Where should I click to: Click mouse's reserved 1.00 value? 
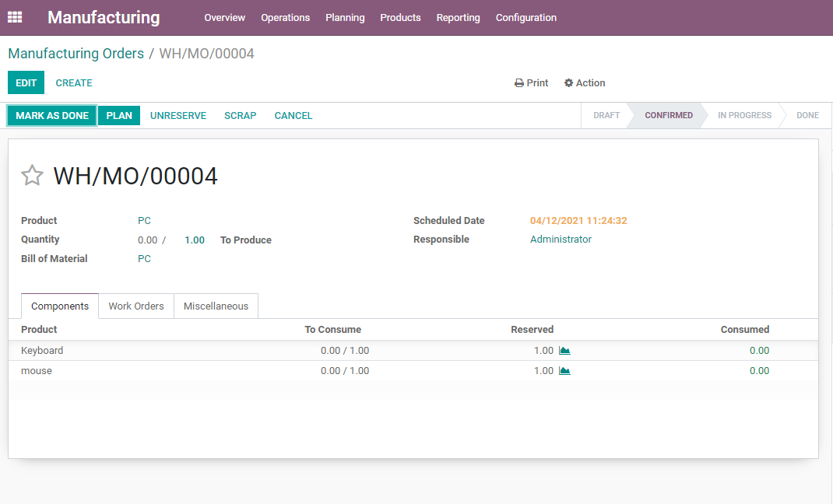click(x=543, y=371)
